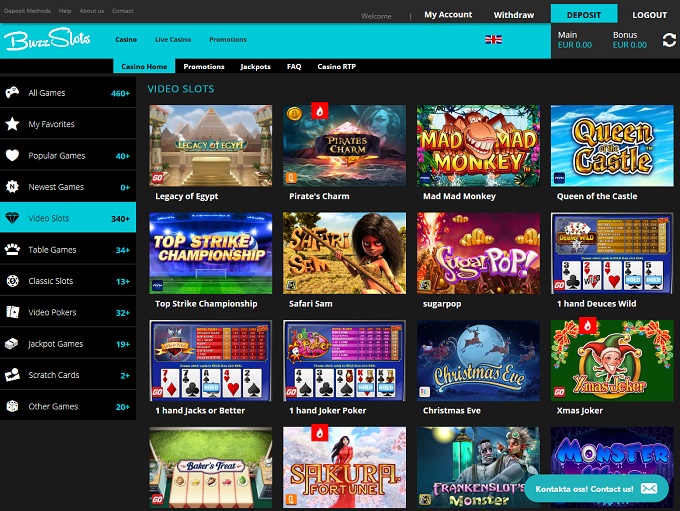
Task: Select the Casino RTP tab
Action: click(x=336, y=66)
